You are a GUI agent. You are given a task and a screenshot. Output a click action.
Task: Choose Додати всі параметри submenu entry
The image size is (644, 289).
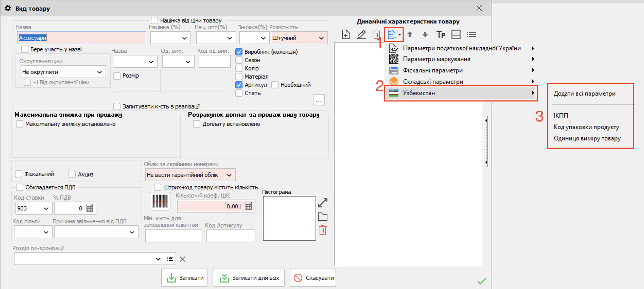point(584,94)
